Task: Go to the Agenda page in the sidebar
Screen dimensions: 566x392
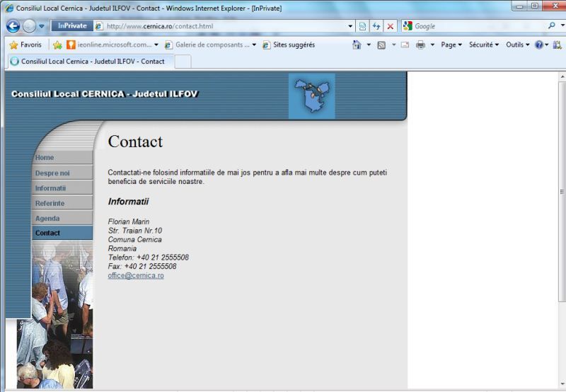Action: 47,218
